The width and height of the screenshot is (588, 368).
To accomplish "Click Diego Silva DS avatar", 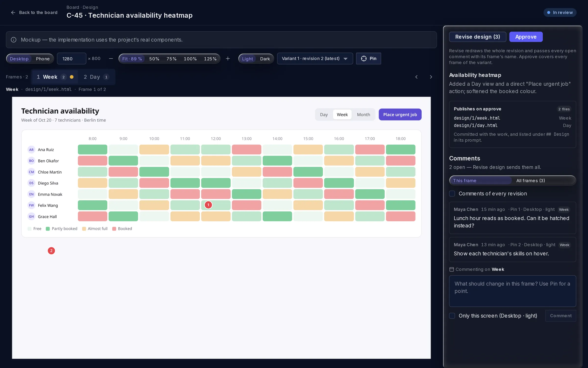I will click(31, 183).
